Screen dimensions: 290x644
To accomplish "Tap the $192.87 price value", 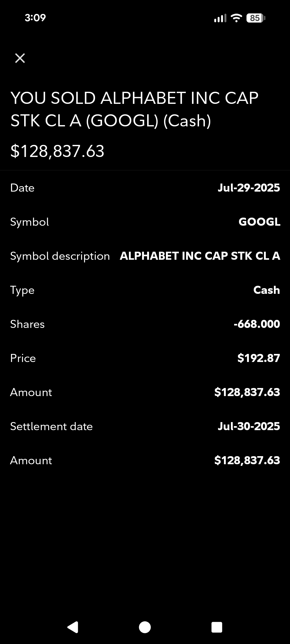I will (259, 358).
